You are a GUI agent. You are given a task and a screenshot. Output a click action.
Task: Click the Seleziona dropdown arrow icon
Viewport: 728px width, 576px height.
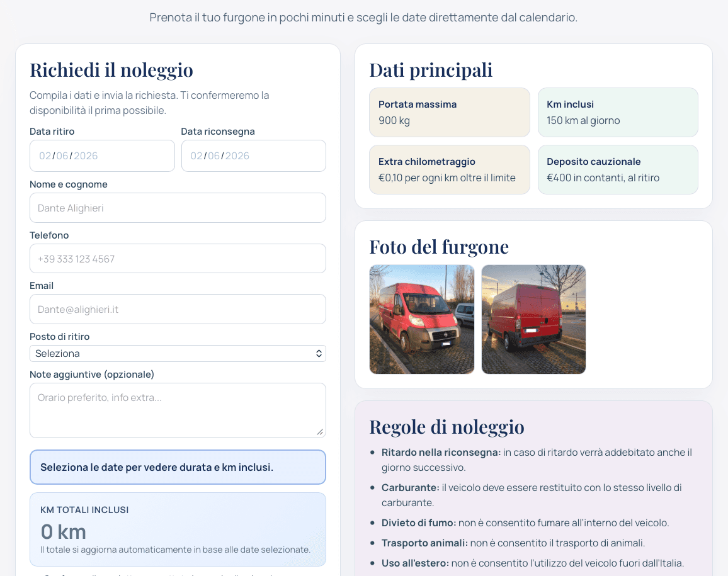tap(319, 354)
